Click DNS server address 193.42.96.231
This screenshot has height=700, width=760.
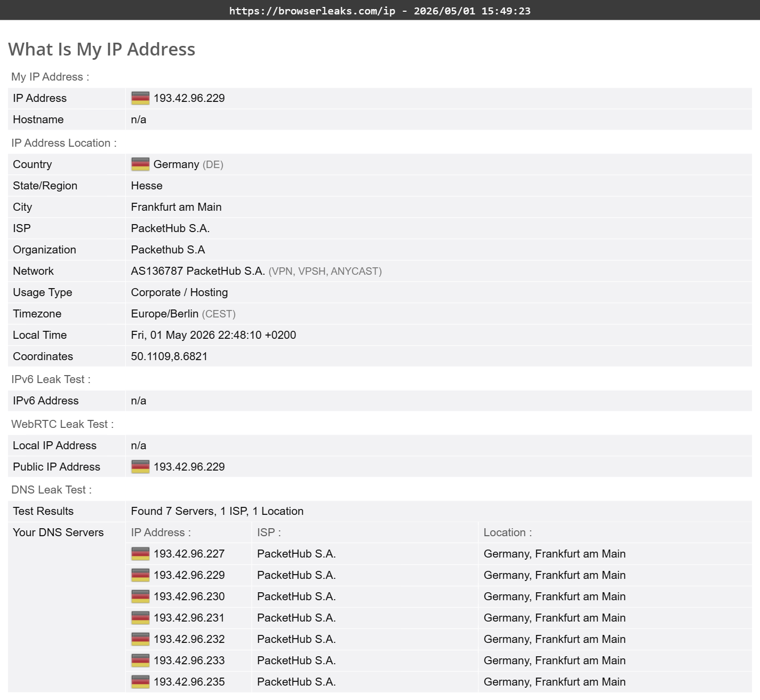189,618
